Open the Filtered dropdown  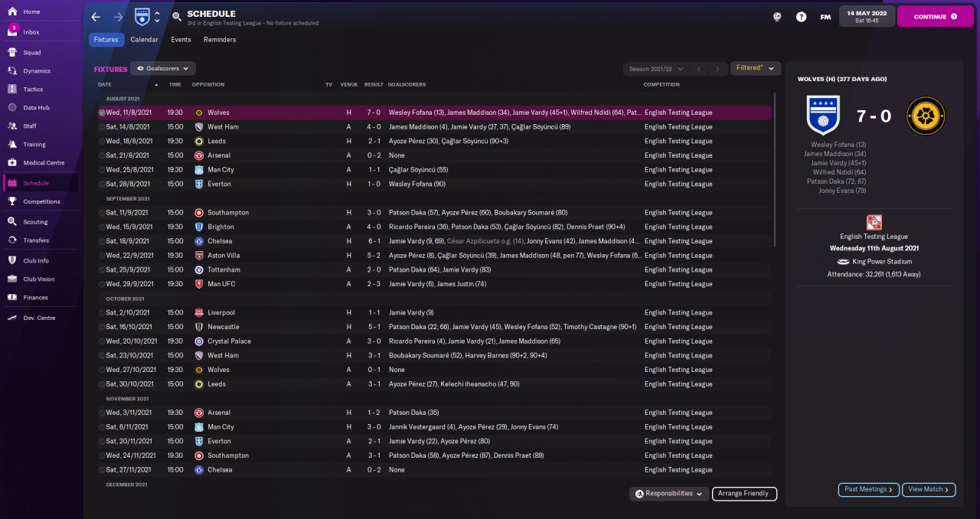pos(756,68)
